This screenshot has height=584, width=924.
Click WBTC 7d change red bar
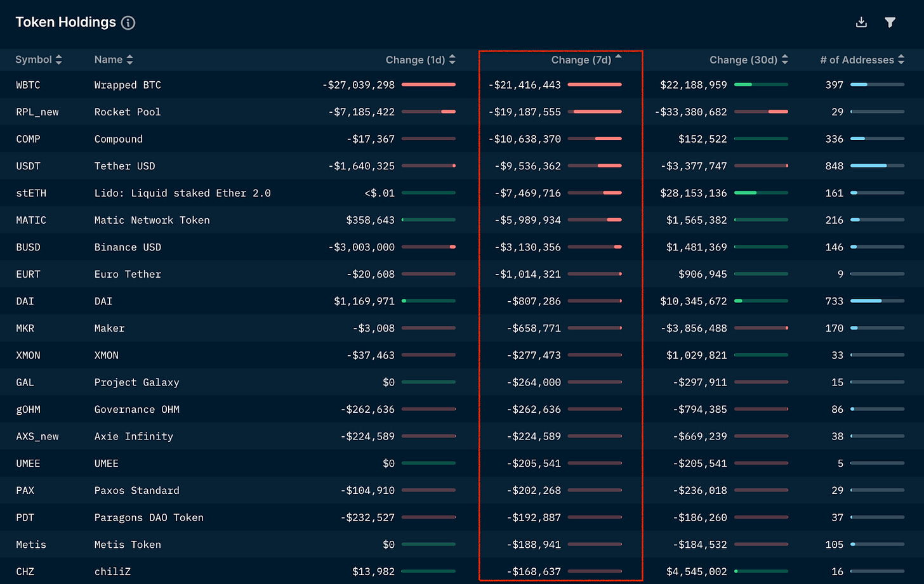point(595,84)
